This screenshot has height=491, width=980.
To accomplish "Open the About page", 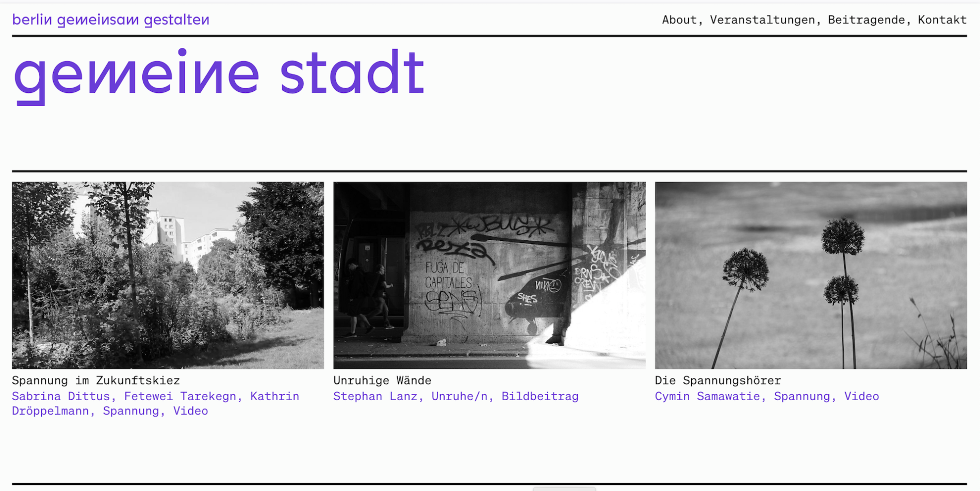I will point(679,20).
